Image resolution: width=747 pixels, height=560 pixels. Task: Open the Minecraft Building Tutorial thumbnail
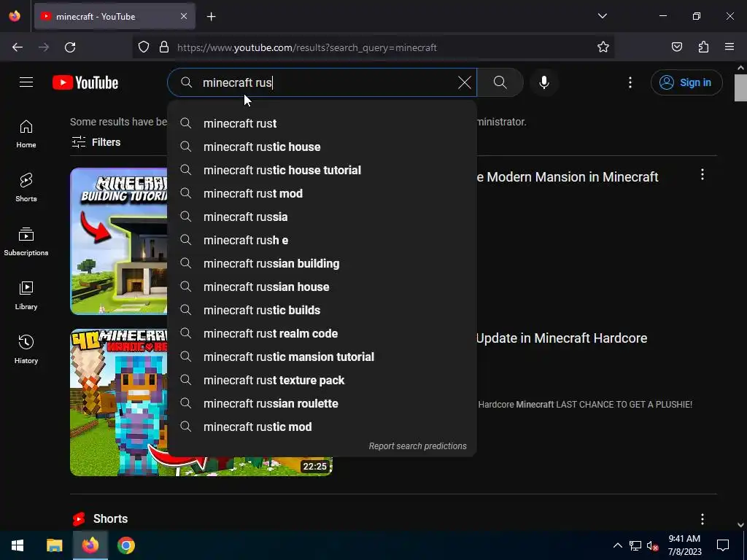coord(119,241)
